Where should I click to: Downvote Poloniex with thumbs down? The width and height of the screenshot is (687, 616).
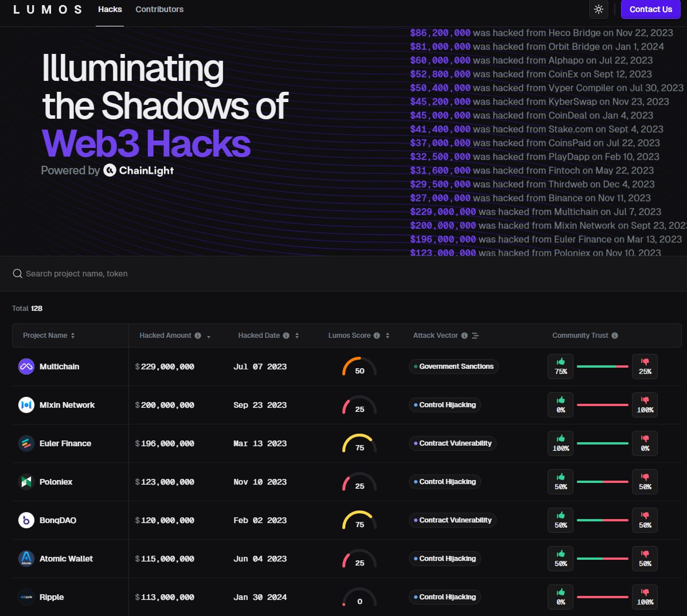(645, 482)
